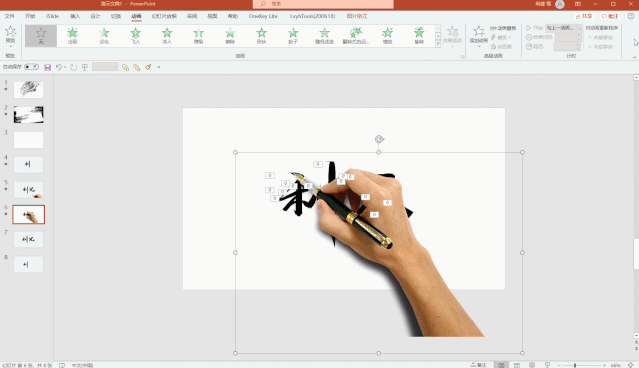Screen dimensions: 639x368
Task: Open the OneKey Lite tab
Action: 263,16
